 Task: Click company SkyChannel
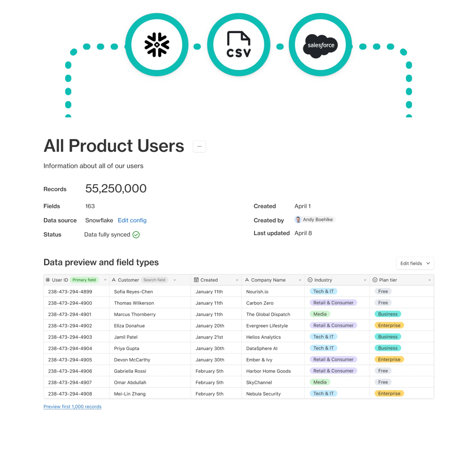point(259,383)
